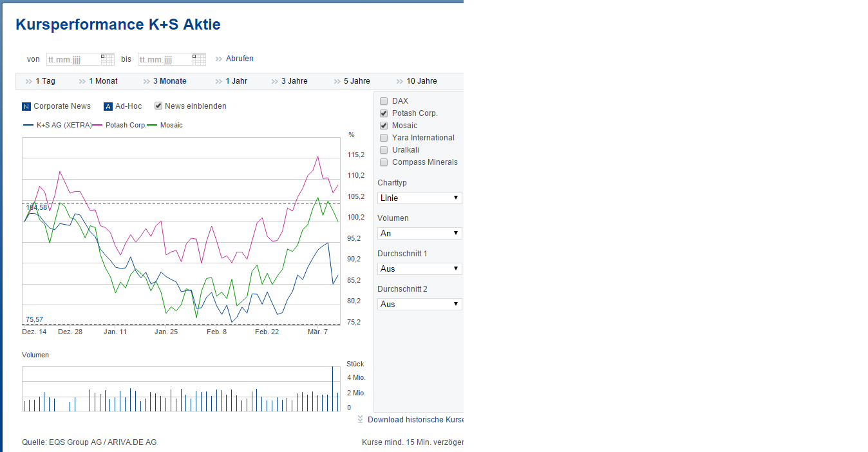
Task: Uncheck the Potash Corp. checkbox
Action: coord(384,113)
